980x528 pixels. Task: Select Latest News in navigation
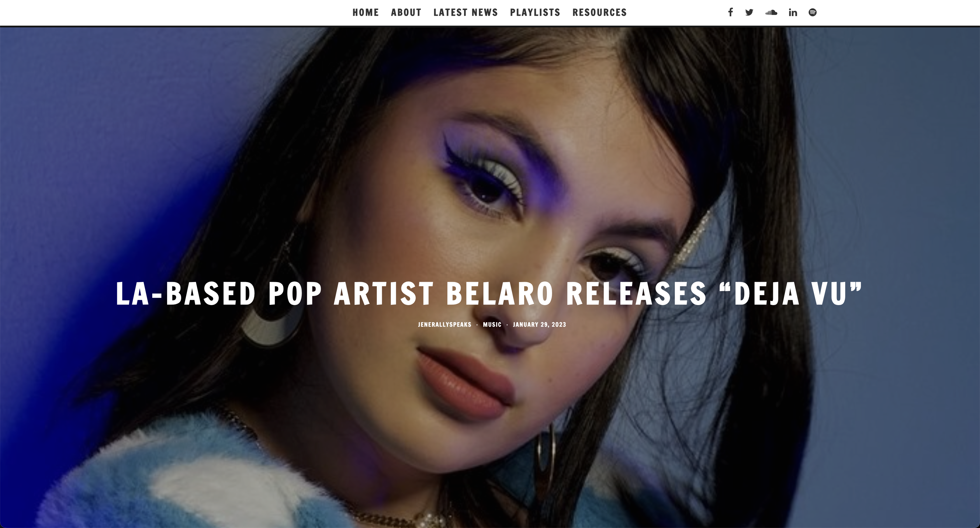pyautogui.click(x=466, y=13)
